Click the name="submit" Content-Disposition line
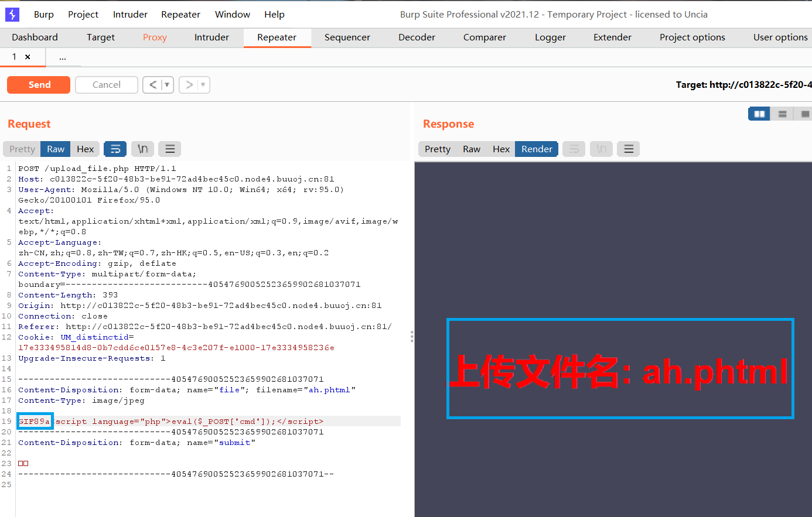The image size is (812, 517). 137,443
